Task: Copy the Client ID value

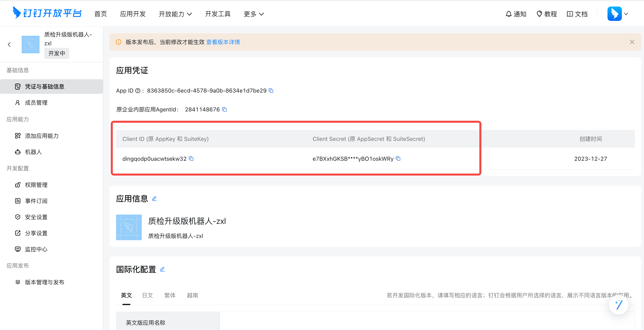Action: (193, 159)
